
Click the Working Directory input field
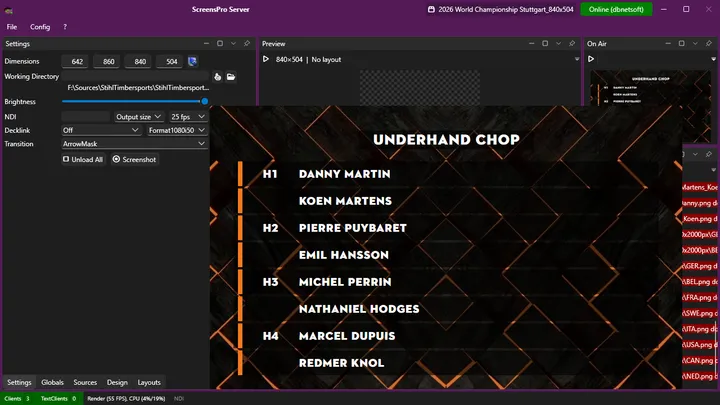point(135,76)
